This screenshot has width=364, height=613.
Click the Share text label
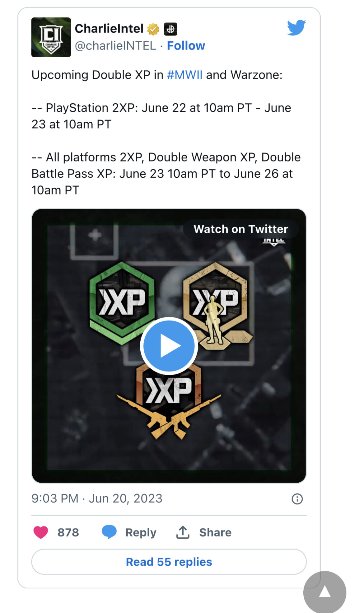tap(215, 532)
